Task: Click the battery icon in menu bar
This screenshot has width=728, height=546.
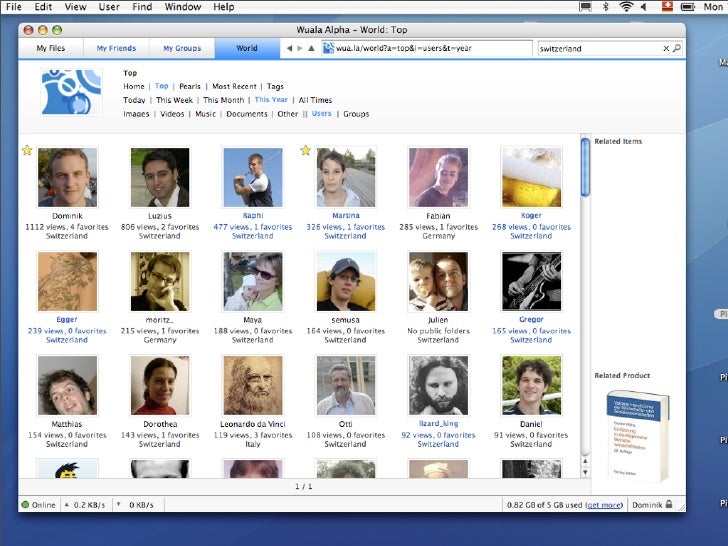Action: click(x=688, y=6)
